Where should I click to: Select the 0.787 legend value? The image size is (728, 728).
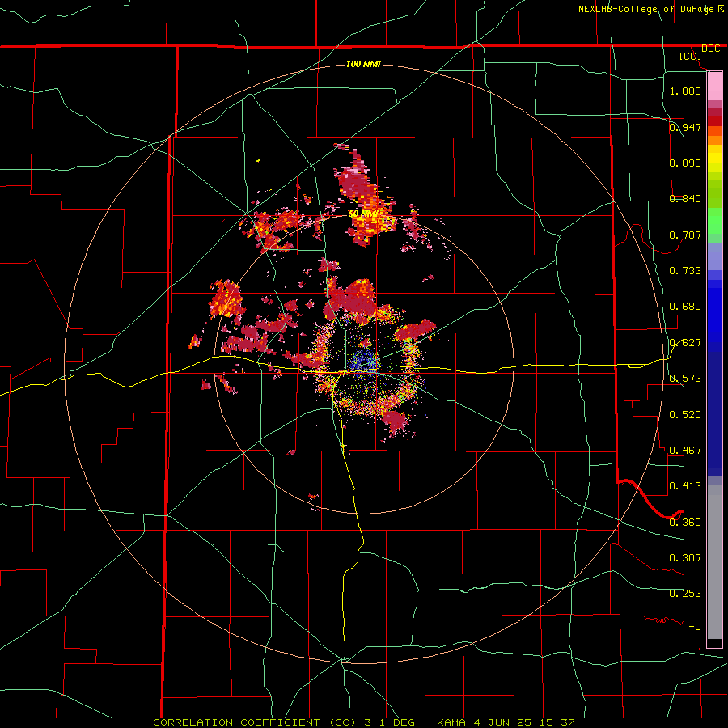coord(685,235)
